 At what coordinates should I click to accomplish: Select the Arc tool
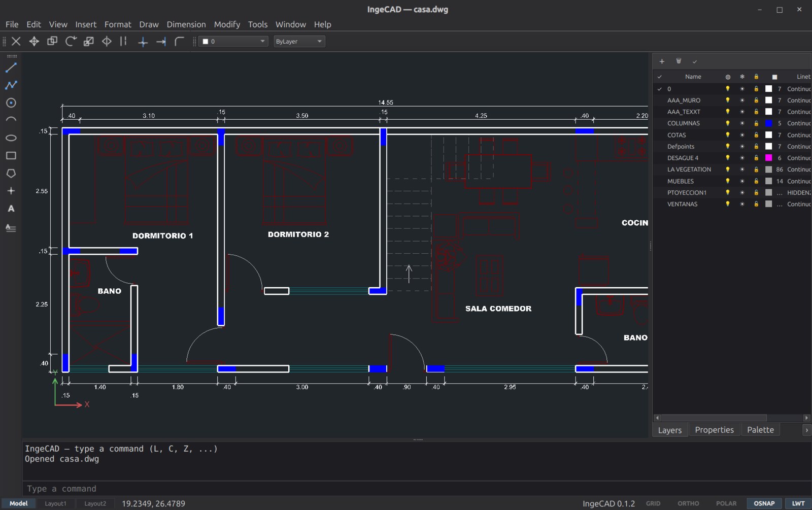[11, 120]
